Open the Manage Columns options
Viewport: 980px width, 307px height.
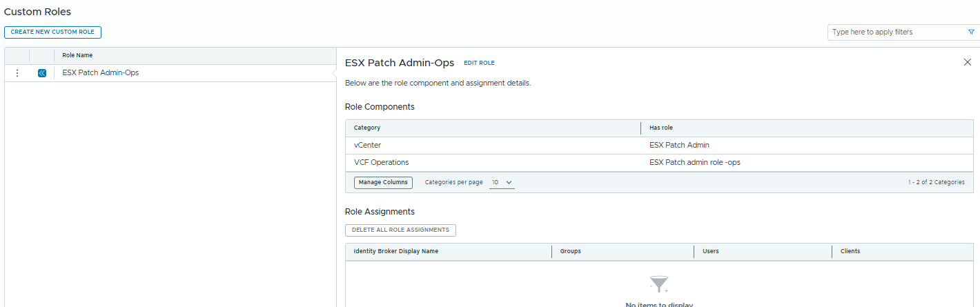tap(384, 182)
